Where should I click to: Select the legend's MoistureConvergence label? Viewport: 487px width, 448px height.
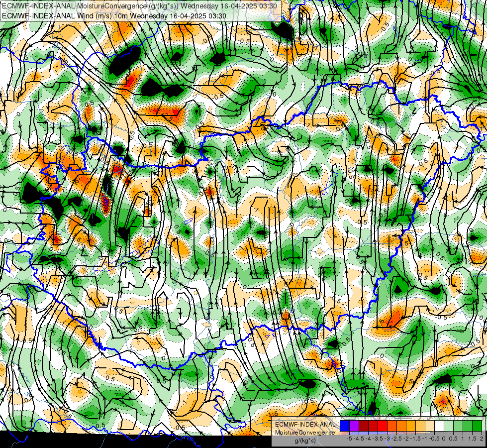tap(305, 433)
